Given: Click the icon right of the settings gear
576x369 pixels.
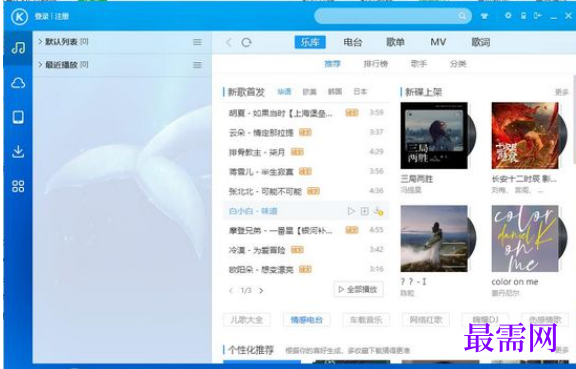Looking at the screenshot, I should click(523, 16).
